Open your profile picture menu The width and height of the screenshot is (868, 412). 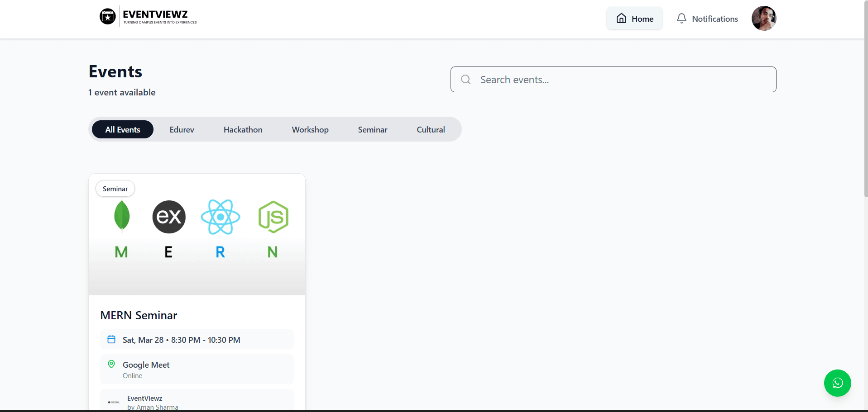point(763,18)
